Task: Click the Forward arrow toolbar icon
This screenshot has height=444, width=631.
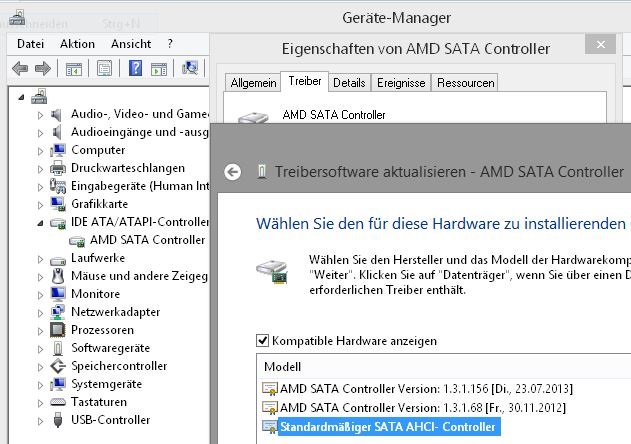Action: tap(43, 68)
